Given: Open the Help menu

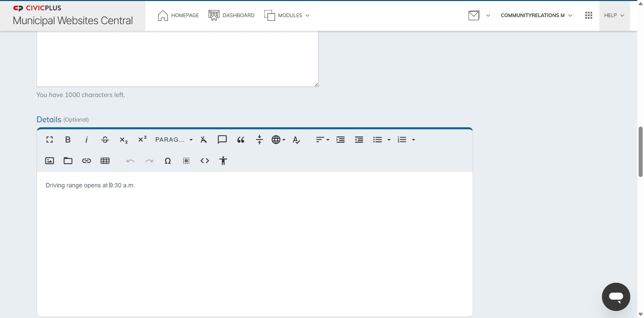Looking at the screenshot, I should pos(614,15).
